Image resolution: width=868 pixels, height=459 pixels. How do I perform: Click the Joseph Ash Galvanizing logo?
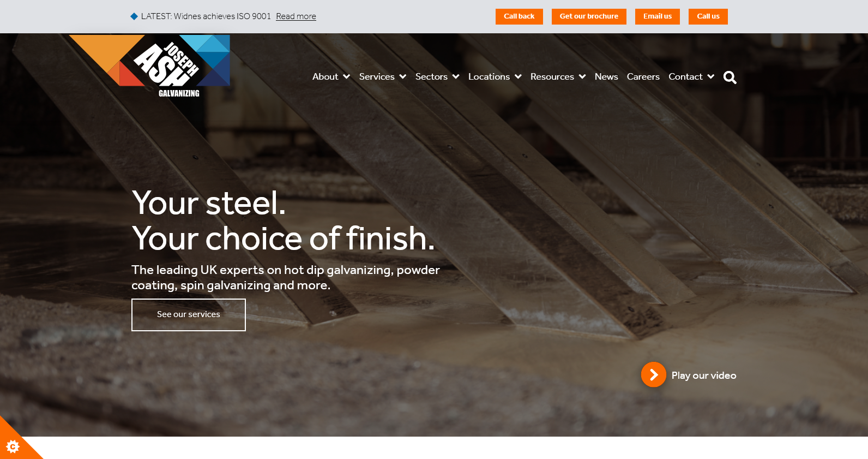[149, 66]
